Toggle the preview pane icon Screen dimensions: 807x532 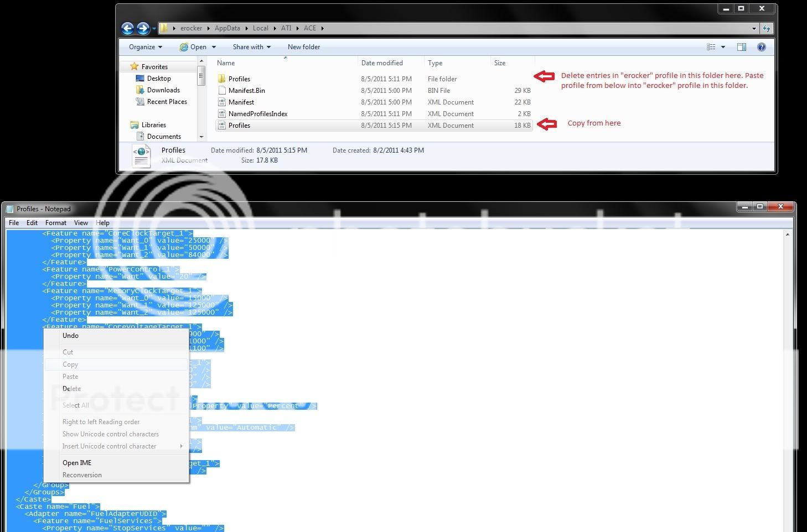coord(742,47)
